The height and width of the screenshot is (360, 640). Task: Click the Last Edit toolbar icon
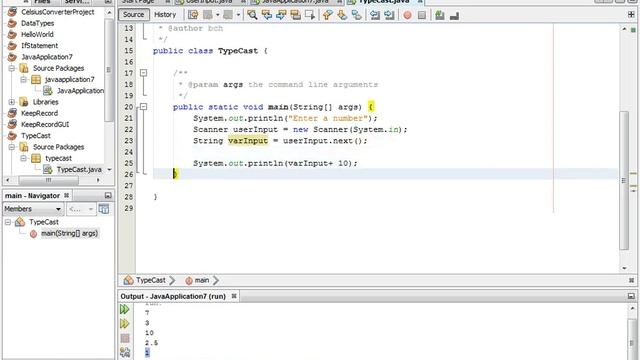point(193,15)
